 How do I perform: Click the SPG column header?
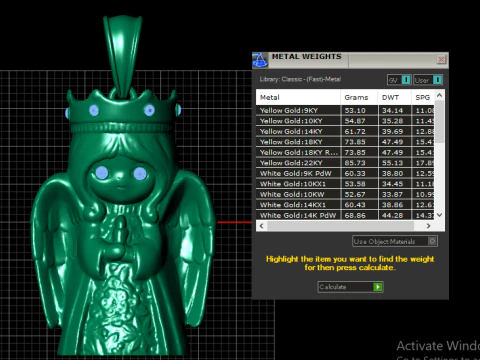point(423,97)
